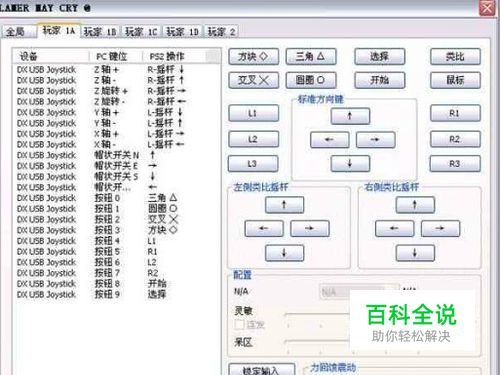Select the 帽状开关 N row
500x375 pixels.
116,155
